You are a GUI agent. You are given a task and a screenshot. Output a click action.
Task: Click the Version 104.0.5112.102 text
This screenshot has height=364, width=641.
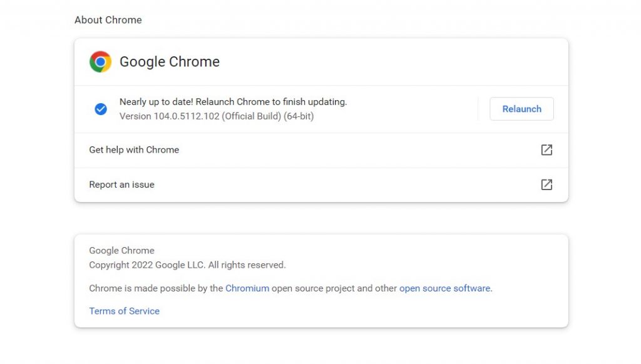[x=216, y=116]
